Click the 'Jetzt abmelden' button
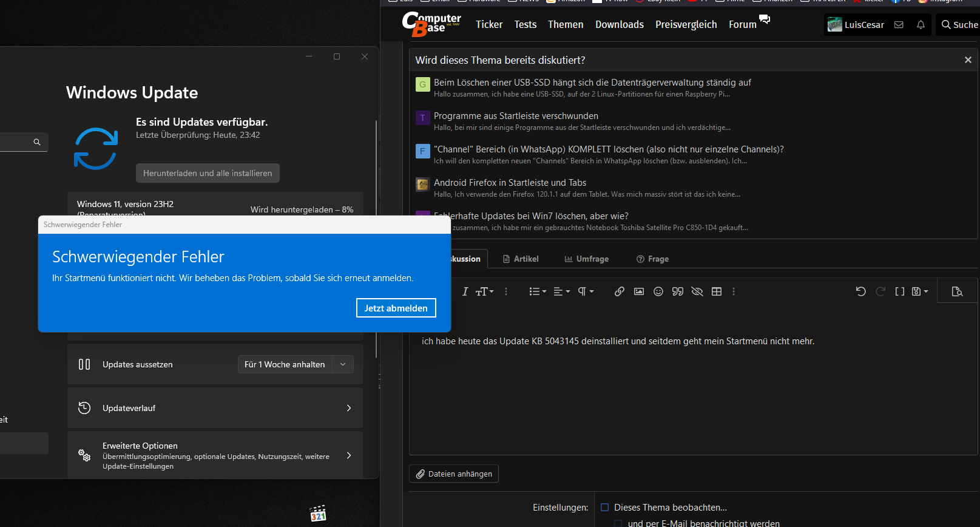Viewport: 980px width, 527px height. (x=396, y=308)
